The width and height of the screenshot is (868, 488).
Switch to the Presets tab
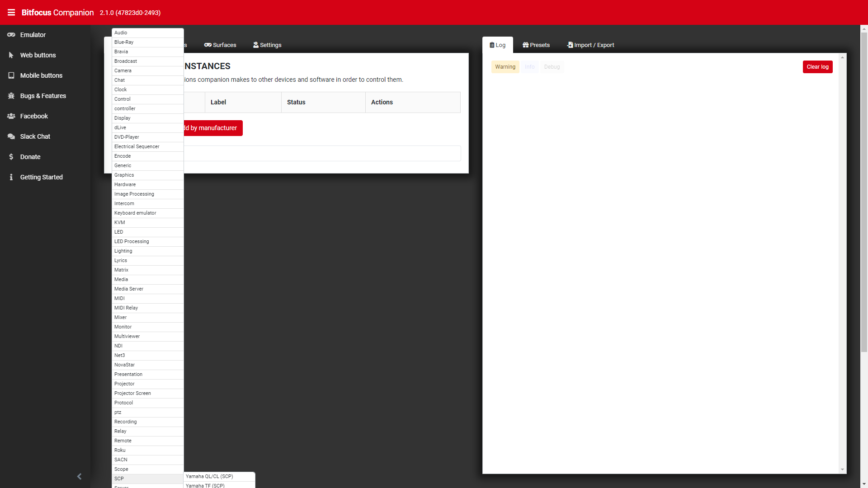(536, 45)
